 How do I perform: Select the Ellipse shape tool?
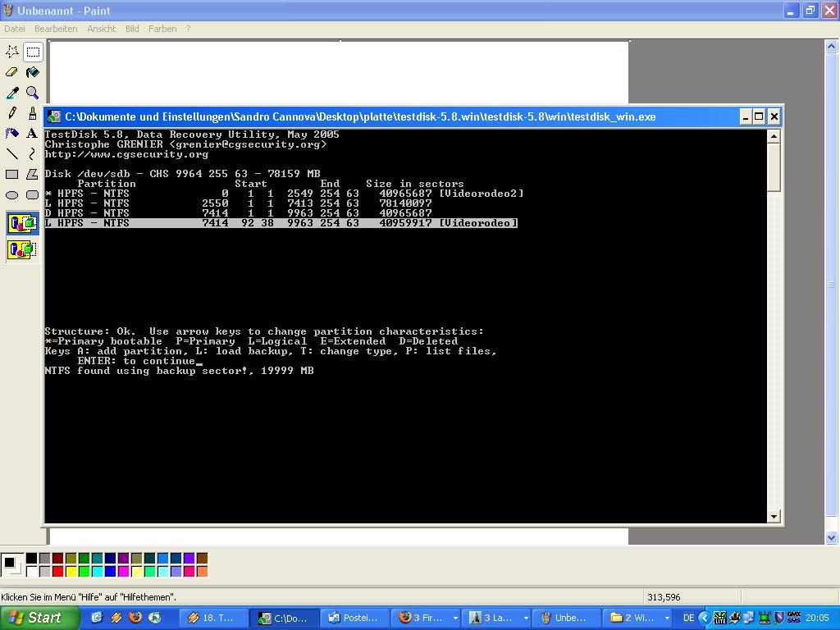(x=11, y=195)
